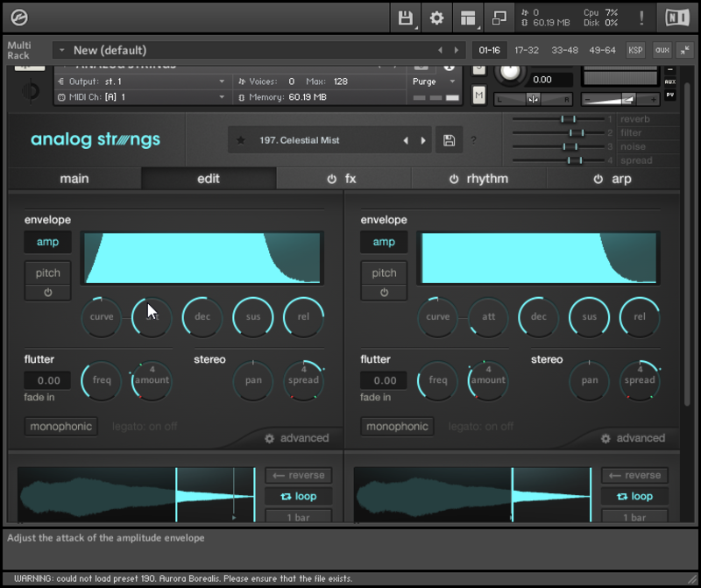The height and width of the screenshot is (588, 701).
Task: Open left sample 1 bar length selector
Action: (299, 516)
